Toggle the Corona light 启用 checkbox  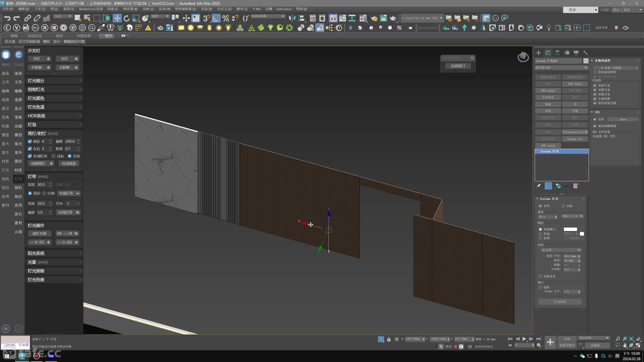tap(540, 206)
